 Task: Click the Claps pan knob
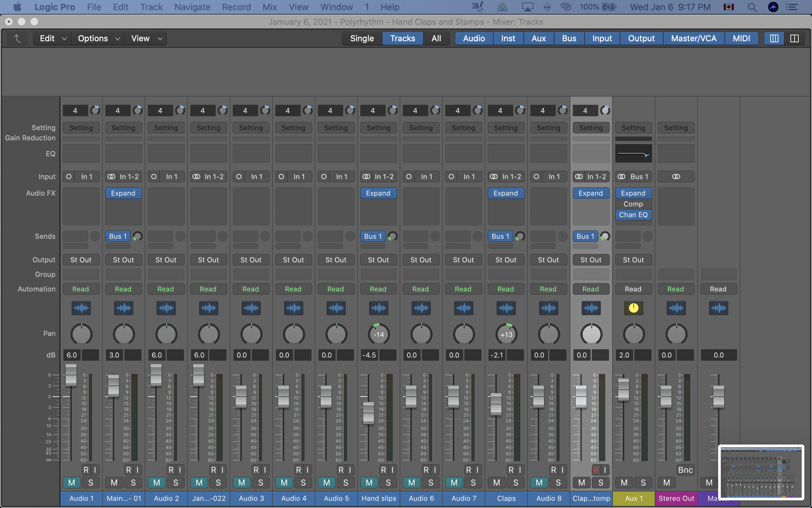click(506, 334)
